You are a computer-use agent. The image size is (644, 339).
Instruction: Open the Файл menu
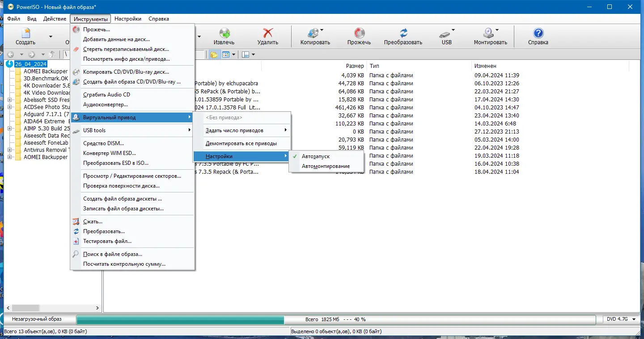click(13, 19)
